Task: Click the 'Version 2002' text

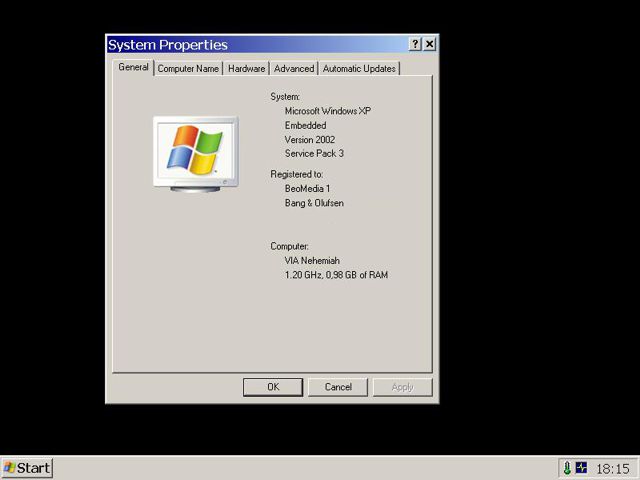Action: [x=310, y=140]
